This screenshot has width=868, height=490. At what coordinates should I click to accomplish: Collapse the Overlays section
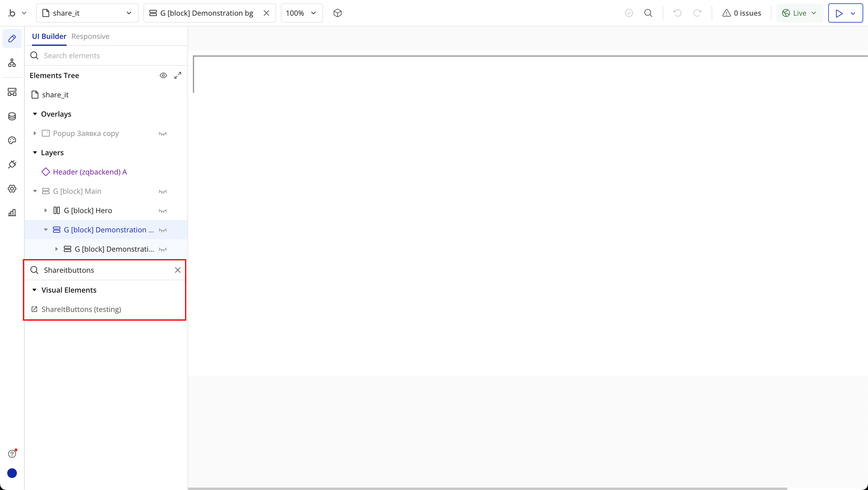tap(35, 114)
